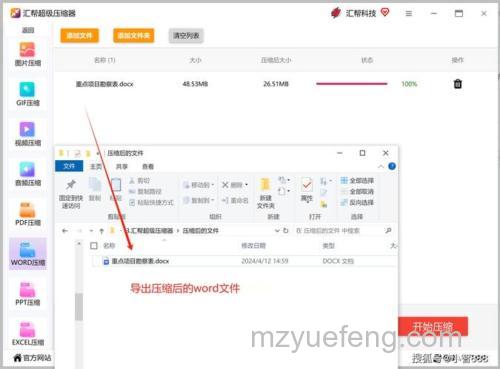Expand the address bar history dropdown
Viewport: 500px width, 369px height.
click(x=277, y=230)
